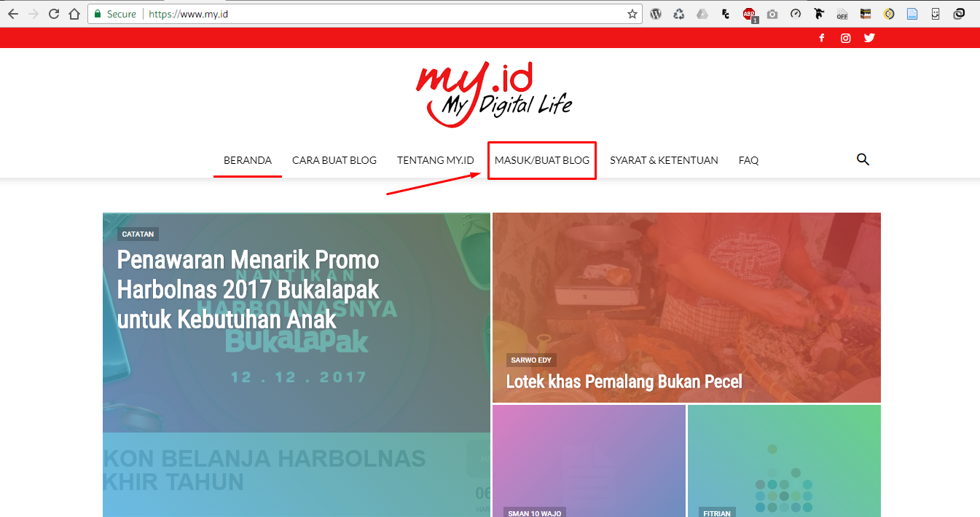
Task: Click the WordPress extension icon
Action: coord(656,14)
